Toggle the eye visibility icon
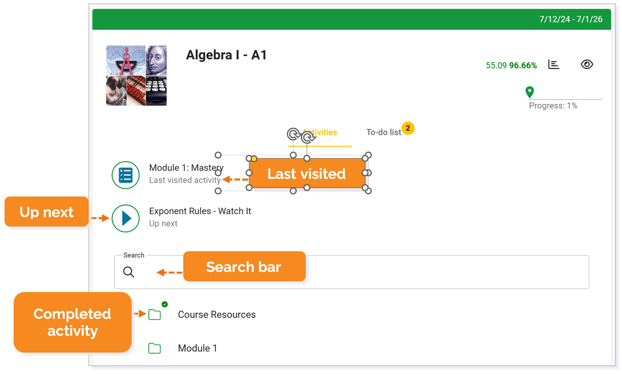 point(587,64)
